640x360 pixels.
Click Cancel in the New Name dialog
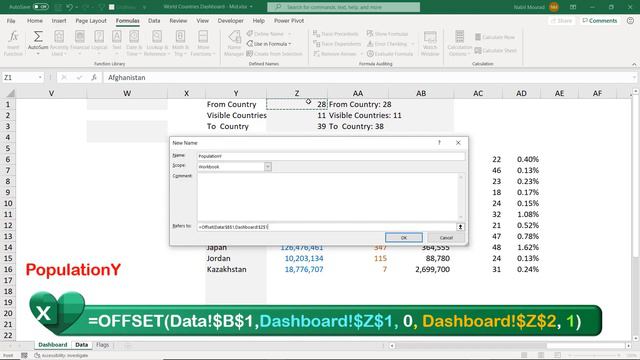(x=446, y=238)
